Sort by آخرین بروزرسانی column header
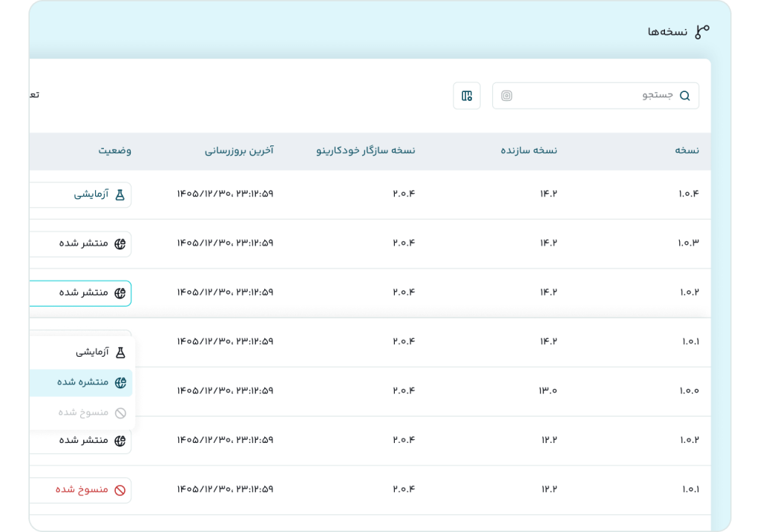The image size is (760, 532). [x=239, y=151]
